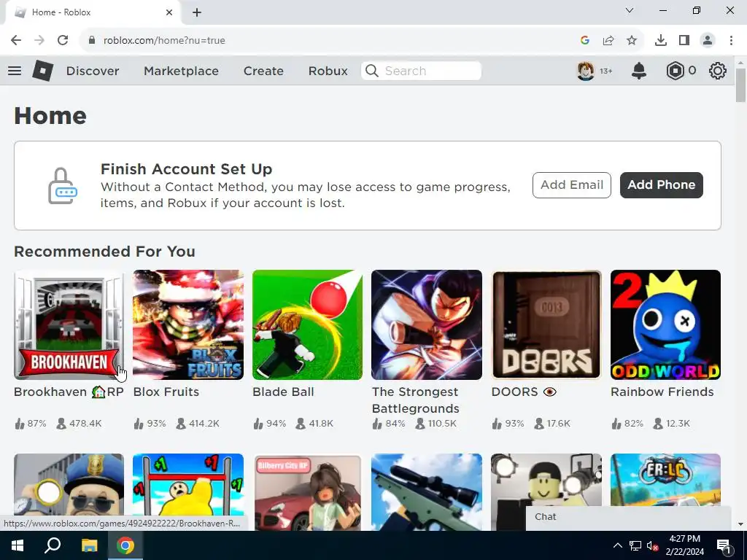The height and width of the screenshot is (560, 747).
Task: Click the DOORS game thumbnail
Action: 546,324
